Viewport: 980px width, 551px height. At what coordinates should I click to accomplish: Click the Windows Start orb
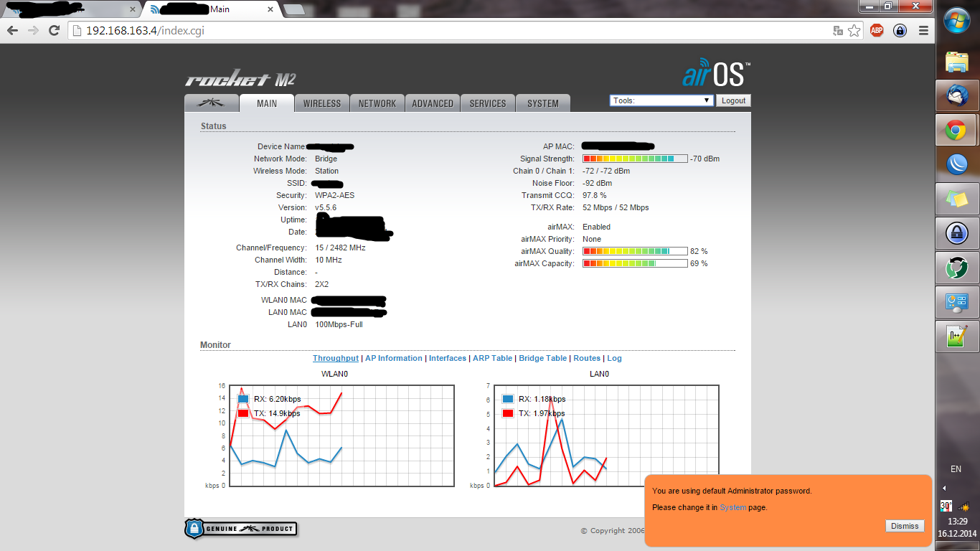tap(957, 20)
